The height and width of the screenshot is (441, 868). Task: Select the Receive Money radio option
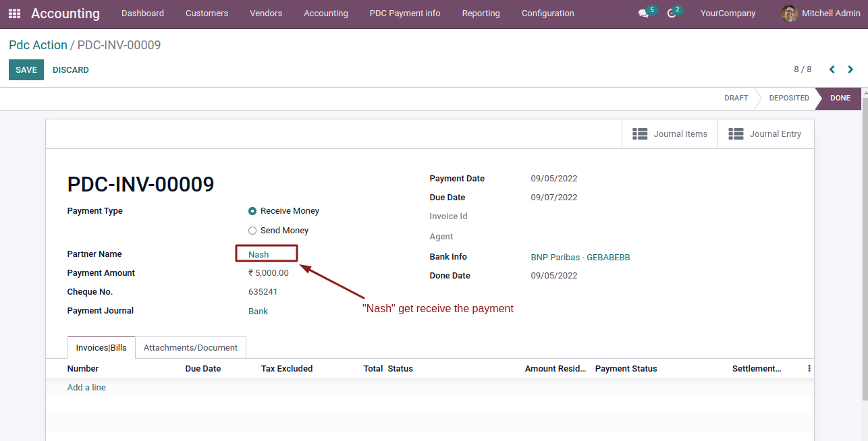pos(252,211)
